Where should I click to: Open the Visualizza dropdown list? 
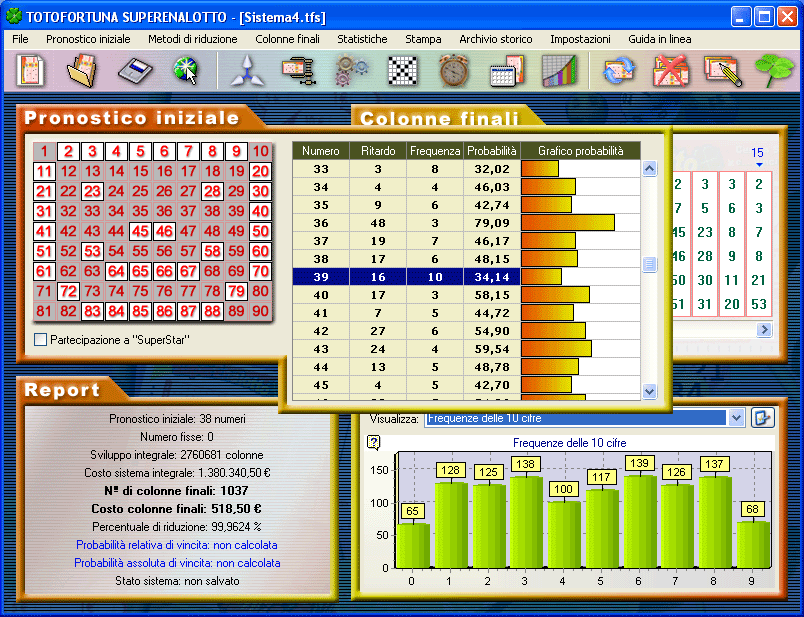tap(737, 419)
